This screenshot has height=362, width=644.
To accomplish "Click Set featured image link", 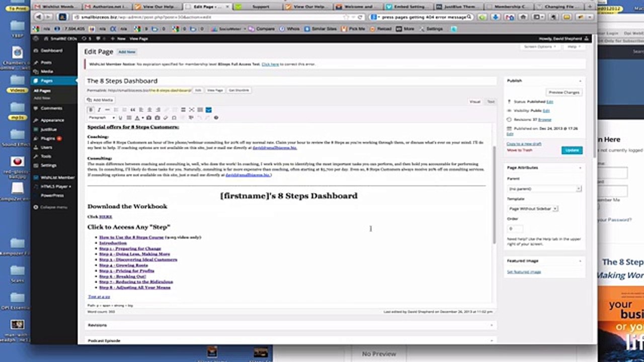I will (524, 272).
